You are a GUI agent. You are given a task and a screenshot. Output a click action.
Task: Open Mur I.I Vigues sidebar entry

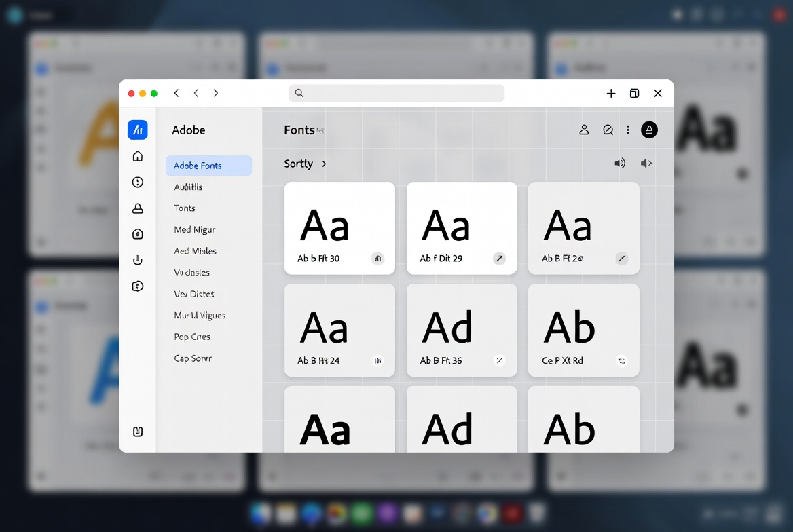click(200, 316)
